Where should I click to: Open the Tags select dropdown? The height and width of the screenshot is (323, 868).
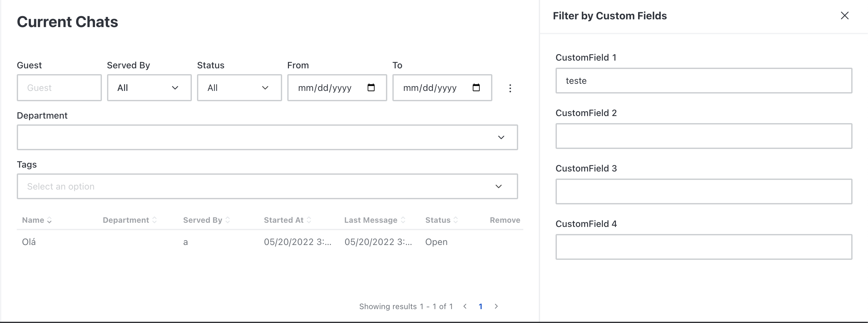click(x=267, y=186)
